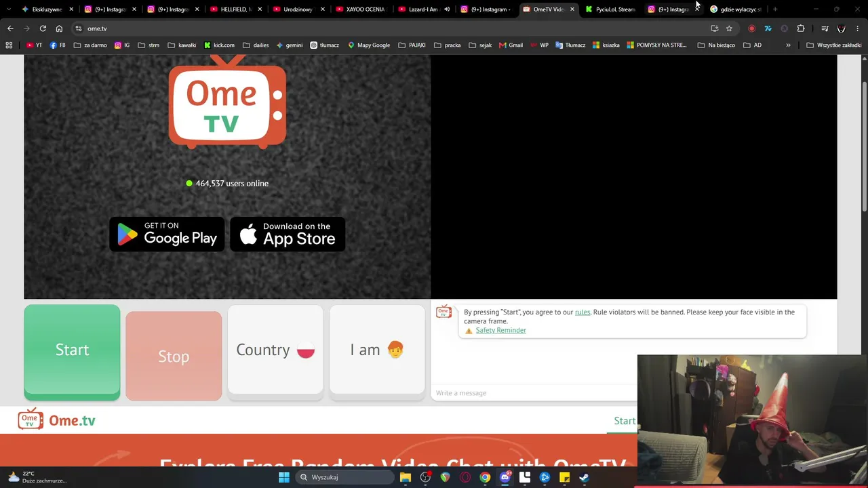Image resolution: width=868 pixels, height=488 pixels.
Task: Reload the page with the refresh icon
Action: click(x=43, y=28)
